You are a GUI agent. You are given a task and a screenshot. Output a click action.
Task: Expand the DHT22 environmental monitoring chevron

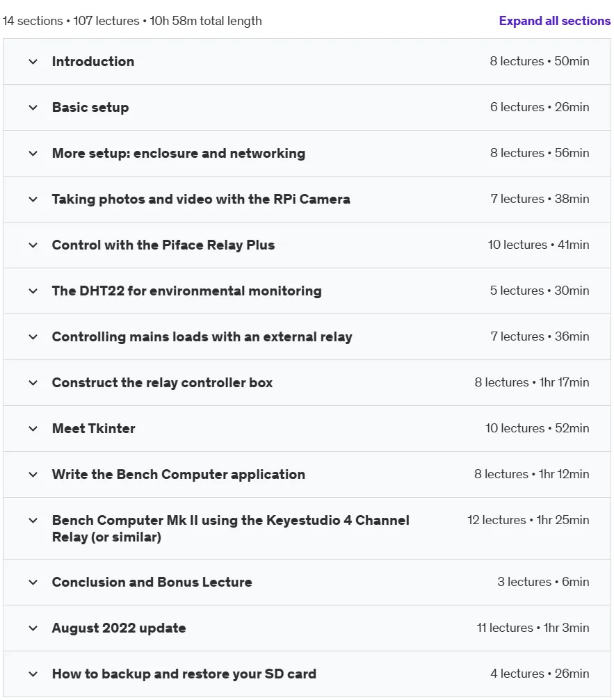point(33,291)
